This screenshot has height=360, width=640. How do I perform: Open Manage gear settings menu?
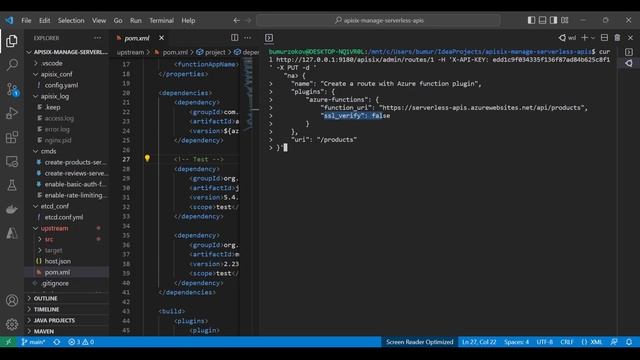[12, 324]
